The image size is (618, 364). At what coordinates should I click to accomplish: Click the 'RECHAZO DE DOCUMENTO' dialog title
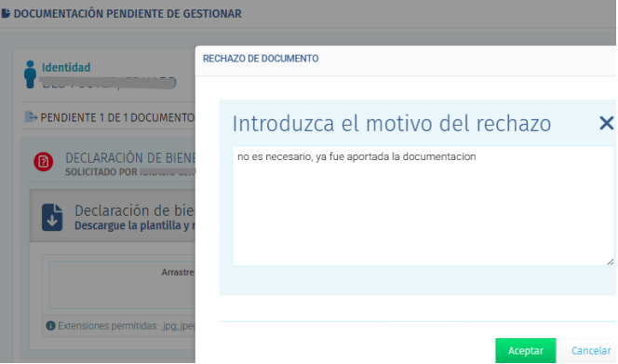pos(261,59)
